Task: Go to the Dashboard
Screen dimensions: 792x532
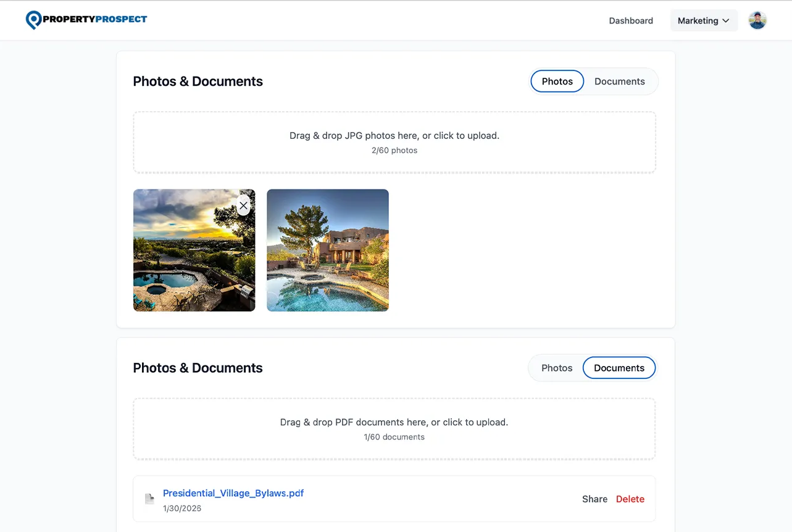Action: point(631,20)
